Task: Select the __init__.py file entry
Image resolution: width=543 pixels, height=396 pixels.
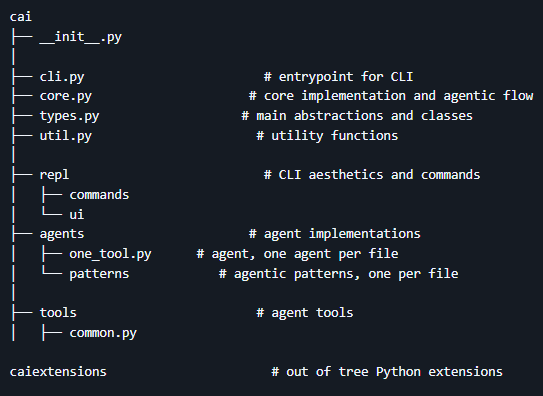Action: click(81, 37)
